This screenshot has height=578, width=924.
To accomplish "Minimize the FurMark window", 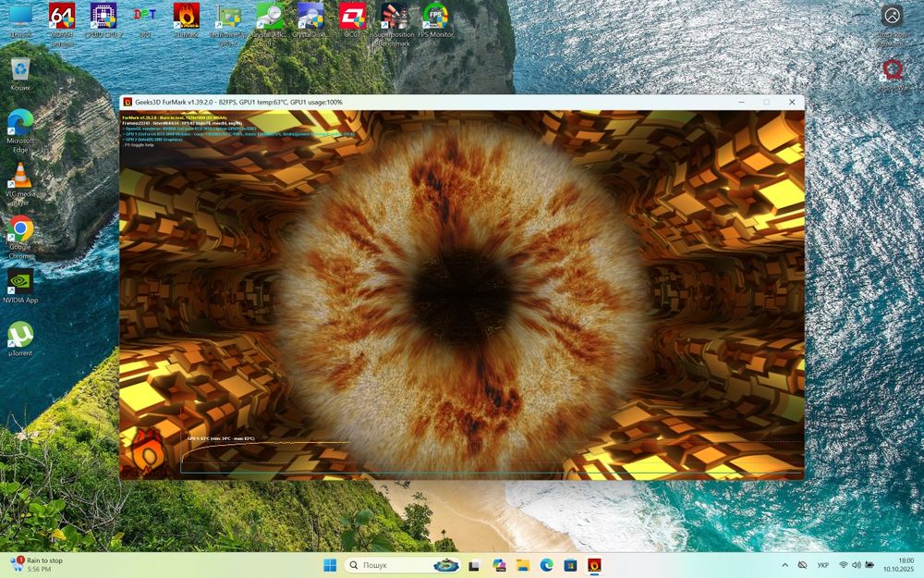I will point(741,102).
